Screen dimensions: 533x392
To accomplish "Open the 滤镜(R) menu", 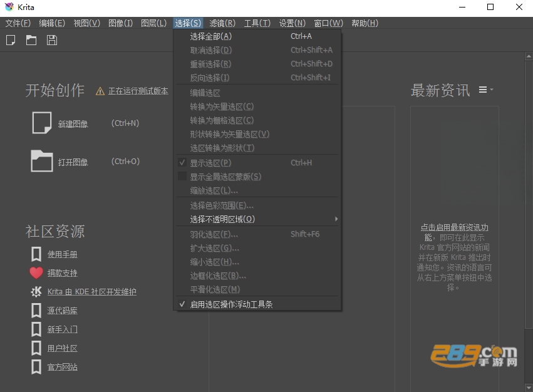I will click(222, 23).
